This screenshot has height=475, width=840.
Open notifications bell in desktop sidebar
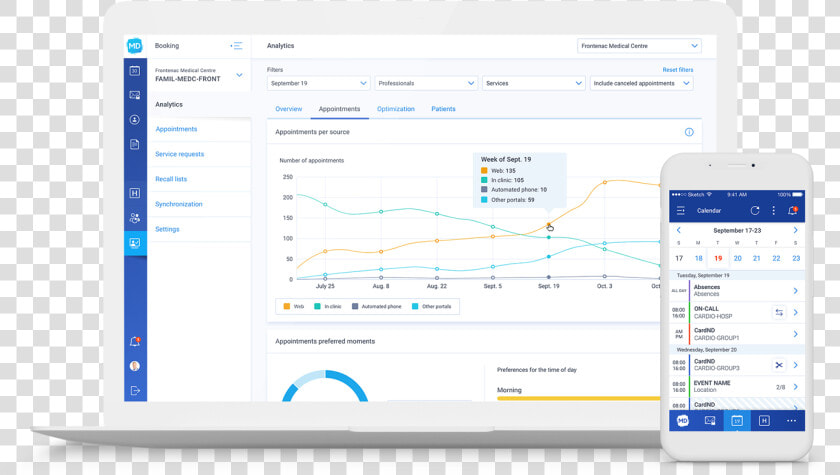[134, 342]
